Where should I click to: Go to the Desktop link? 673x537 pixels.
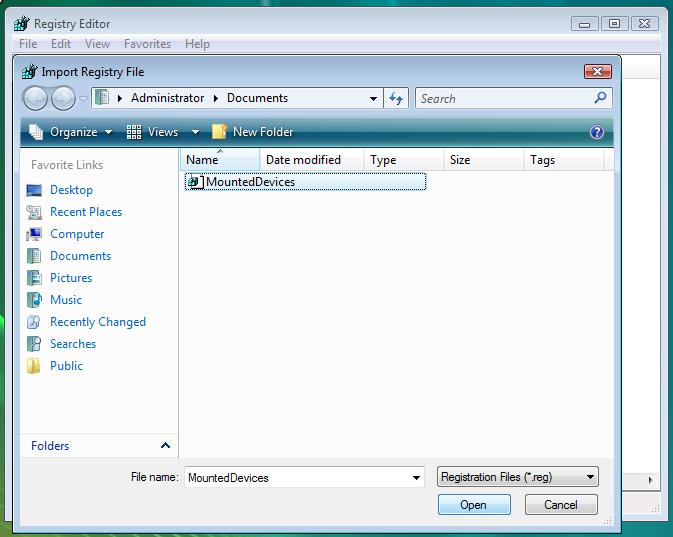(x=71, y=190)
